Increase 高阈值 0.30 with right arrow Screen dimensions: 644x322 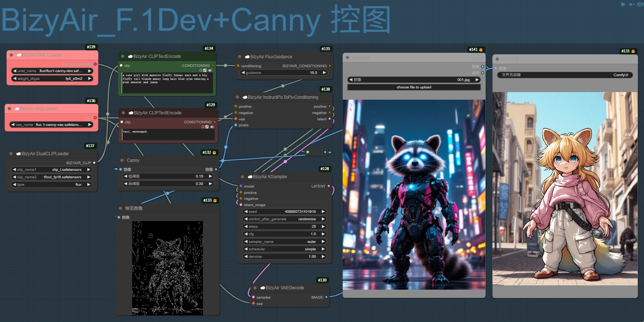point(210,184)
